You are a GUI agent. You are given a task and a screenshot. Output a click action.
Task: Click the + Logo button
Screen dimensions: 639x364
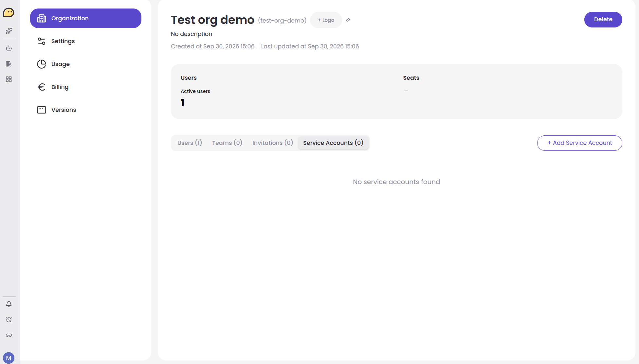pyautogui.click(x=326, y=20)
